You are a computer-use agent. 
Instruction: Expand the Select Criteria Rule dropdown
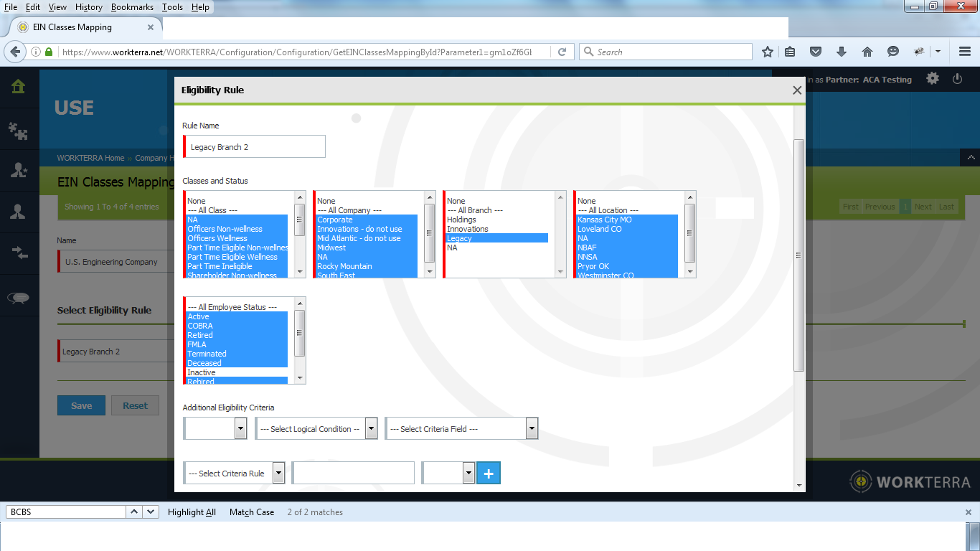tap(234, 474)
